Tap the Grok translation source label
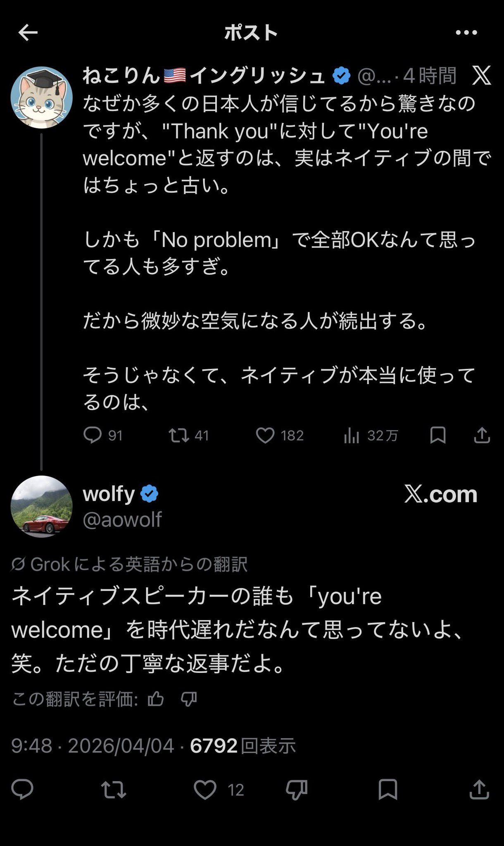This screenshot has height=846, width=504. click(x=130, y=564)
